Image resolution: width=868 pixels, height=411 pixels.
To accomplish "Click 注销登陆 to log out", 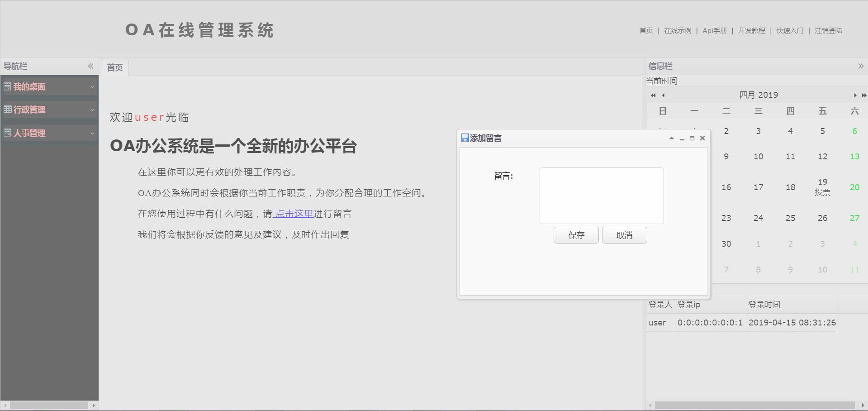I will [828, 31].
